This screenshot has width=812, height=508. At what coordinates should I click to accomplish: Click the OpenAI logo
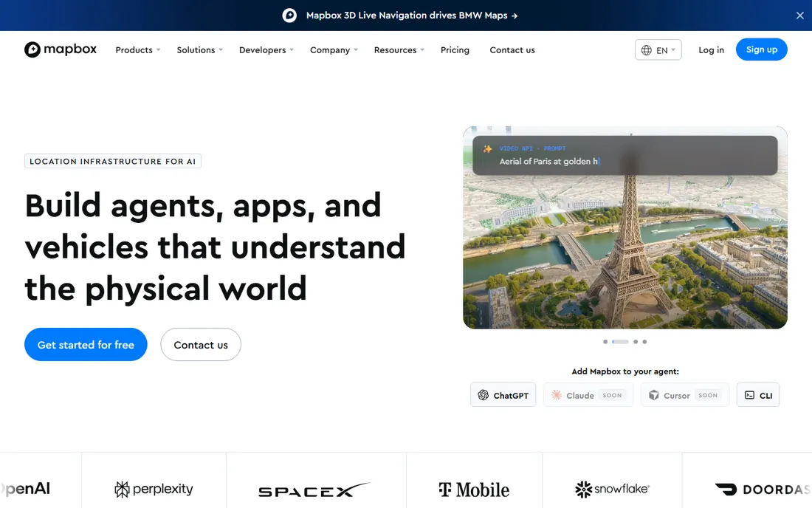(25, 488)
